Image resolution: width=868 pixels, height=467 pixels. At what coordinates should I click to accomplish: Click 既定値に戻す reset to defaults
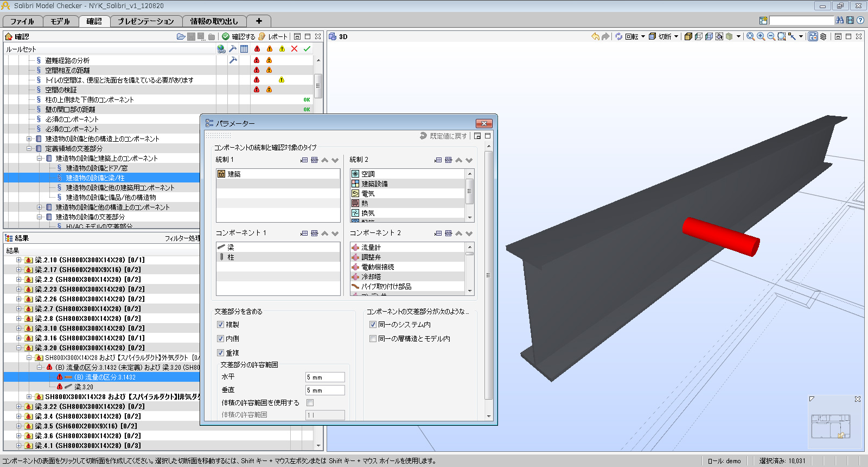(x=443, y=136)
